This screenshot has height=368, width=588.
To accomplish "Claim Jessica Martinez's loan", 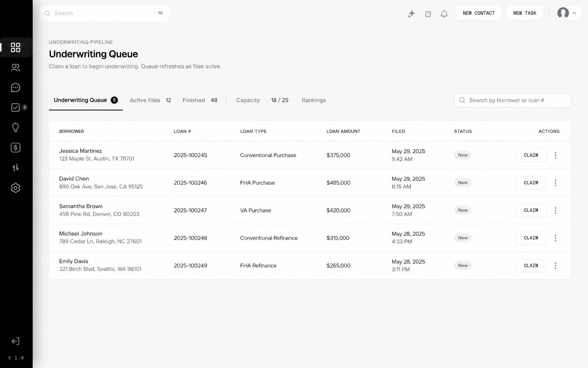I will click(531, 155).
